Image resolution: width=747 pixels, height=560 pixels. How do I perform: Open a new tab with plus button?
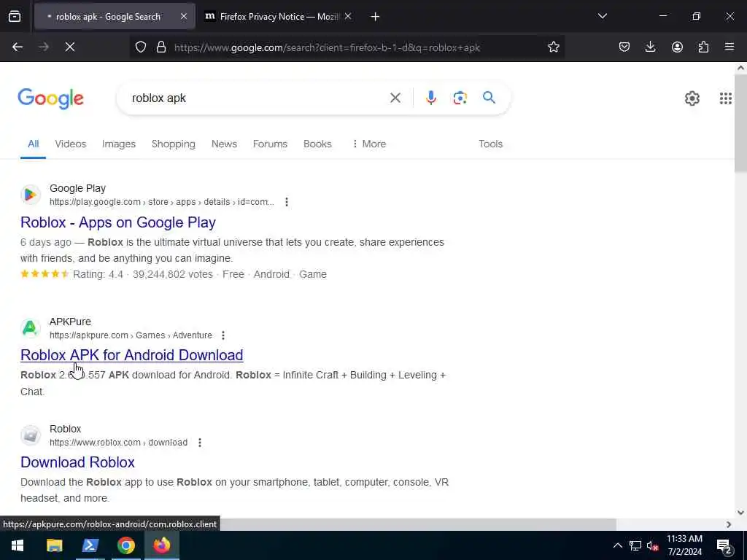coord(376,17)
